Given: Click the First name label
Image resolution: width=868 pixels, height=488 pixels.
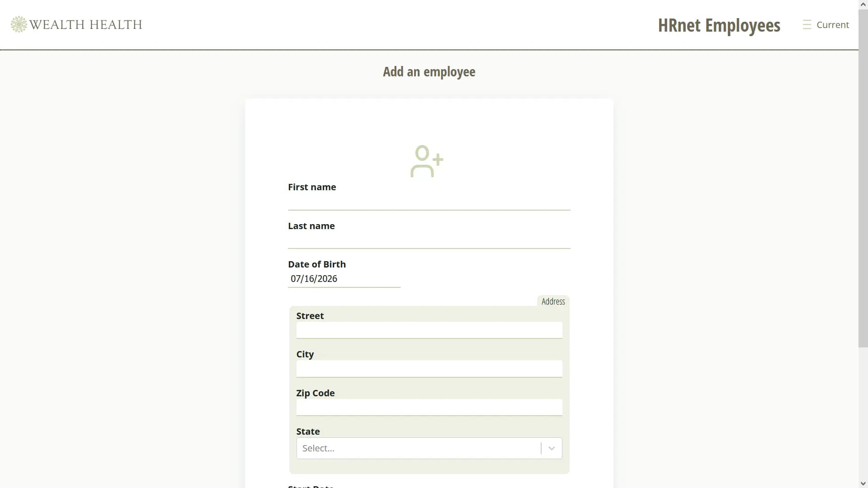Looking at the screenshot, I should [312, 187].
